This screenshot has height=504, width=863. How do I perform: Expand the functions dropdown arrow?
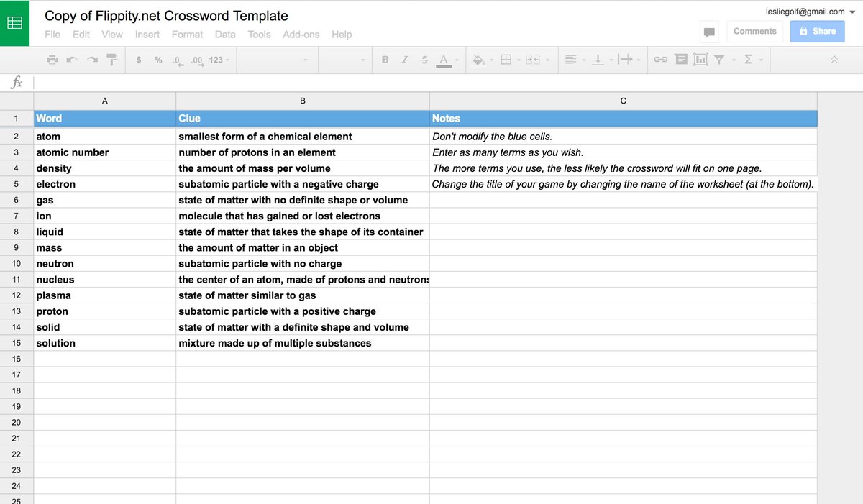(x=761, y=60)
